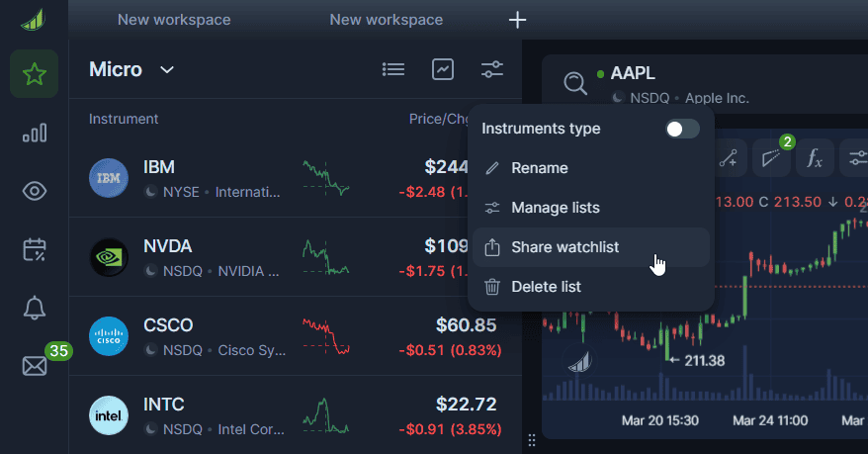This screenshot has height=454, width=868.
Task: Click the -$0.91 (3.85%) change value
Action: click(x=450, y=429)
